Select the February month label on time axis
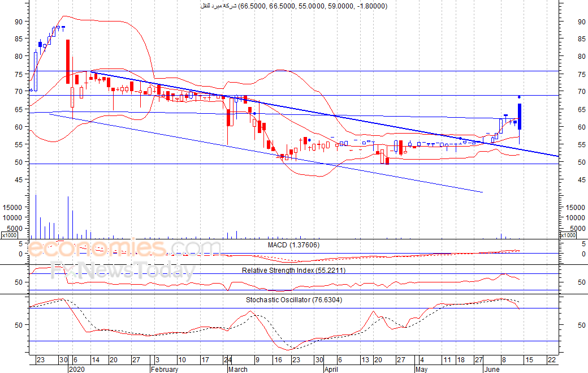The width and height of the screenshot is (588, 373). point(165,369)
